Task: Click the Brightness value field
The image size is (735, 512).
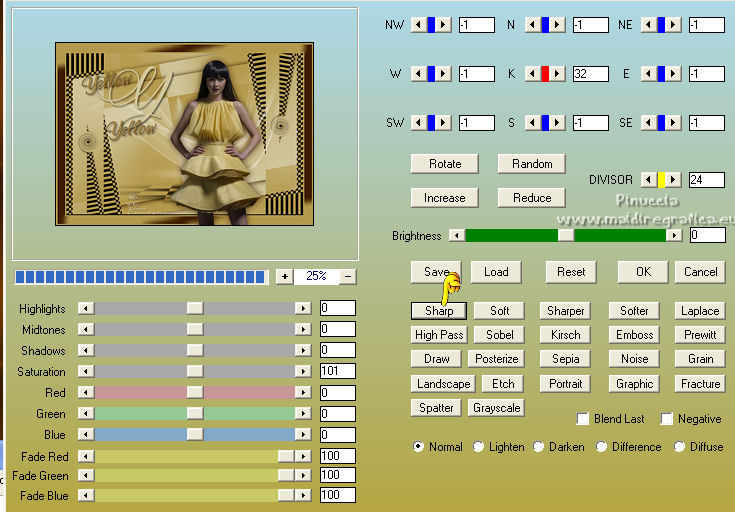Action: tap(708, 235)
